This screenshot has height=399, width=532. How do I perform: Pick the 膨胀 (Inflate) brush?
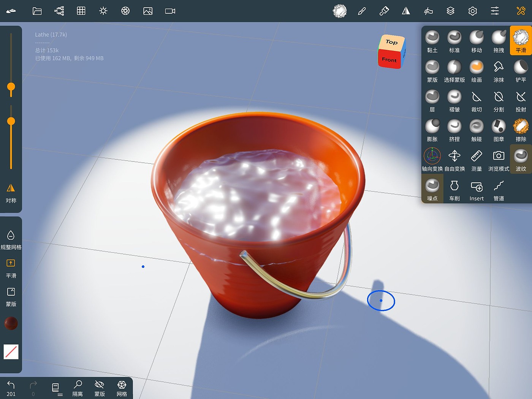coord(432,130)
